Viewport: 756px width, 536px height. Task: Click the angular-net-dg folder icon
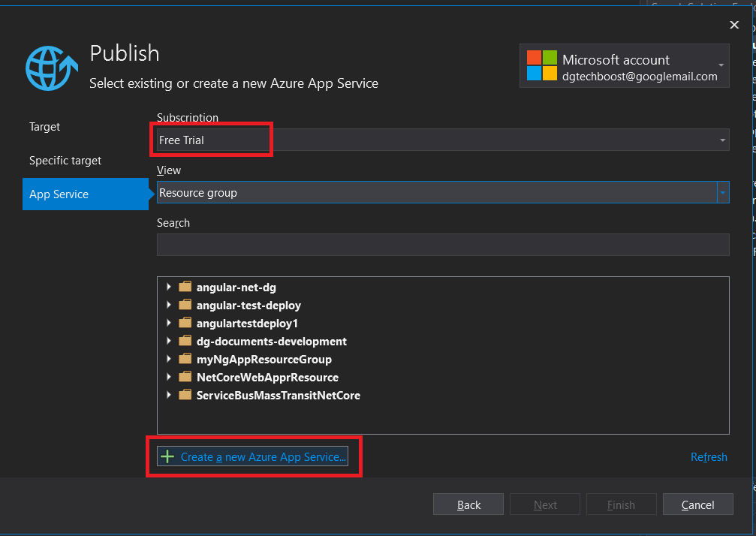(x=185, y=287)
